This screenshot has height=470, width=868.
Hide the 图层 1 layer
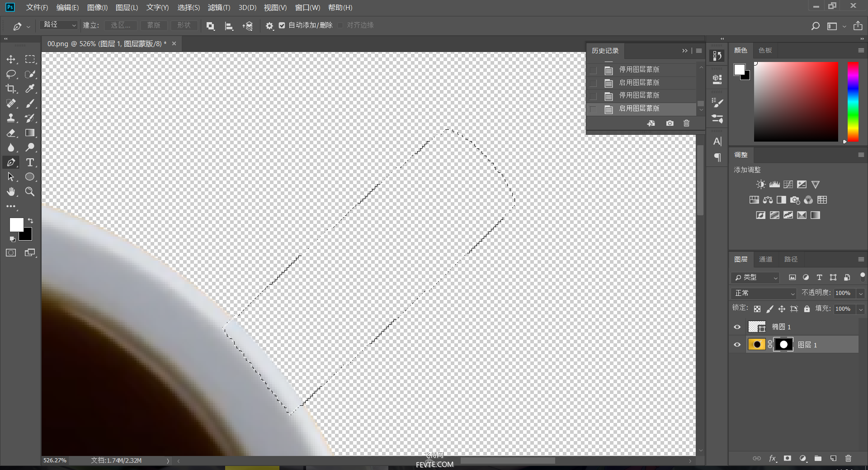[737, 345]
